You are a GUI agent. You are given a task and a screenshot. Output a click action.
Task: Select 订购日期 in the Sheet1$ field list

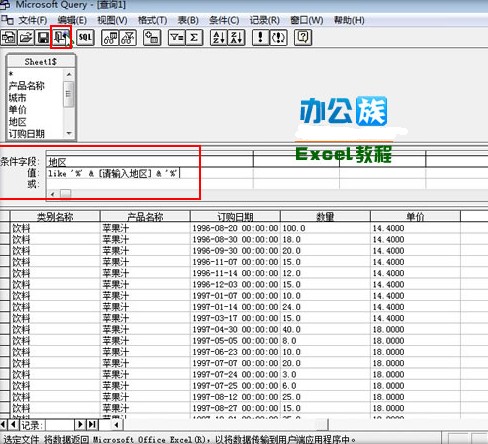[x=35, y=134]
